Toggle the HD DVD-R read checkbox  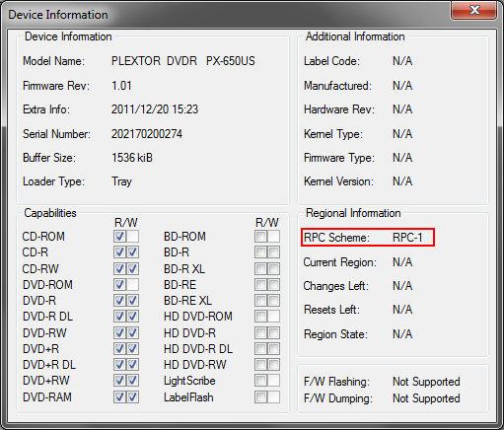260,332
